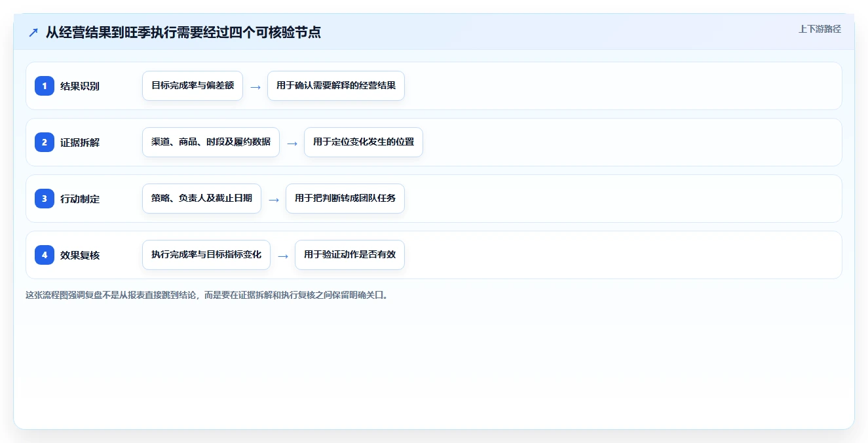Select the 策略、负责人及截止日期 box

click(x=202, y=199)
